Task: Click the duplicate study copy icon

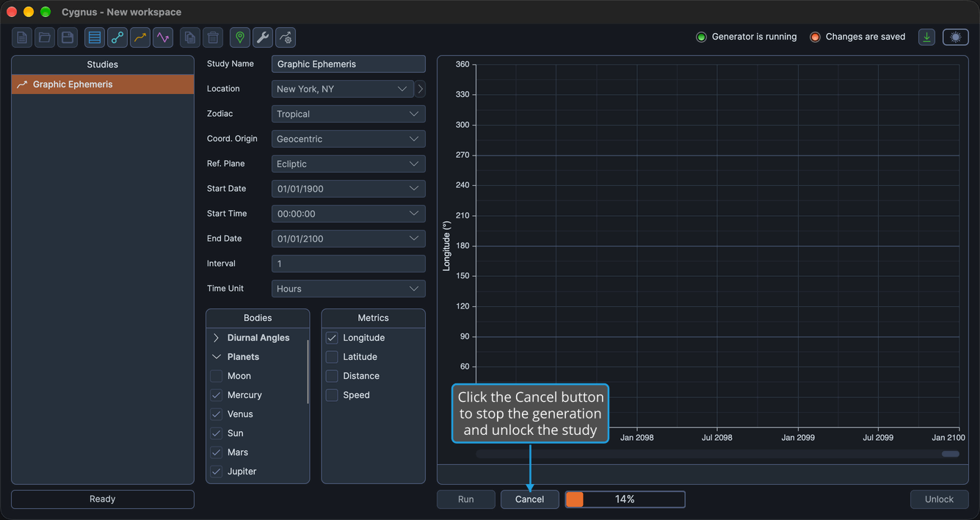Action: [190, 37]
